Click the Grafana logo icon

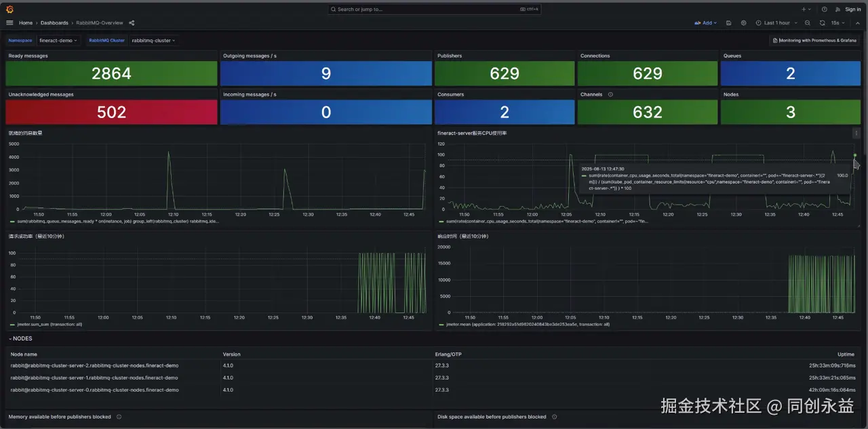coord(9,9)
